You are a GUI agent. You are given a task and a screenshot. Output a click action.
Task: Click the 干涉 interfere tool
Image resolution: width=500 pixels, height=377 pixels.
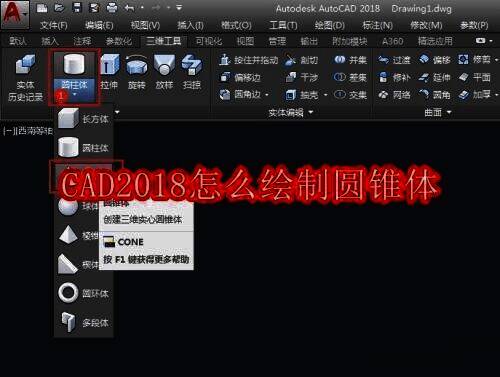coord(302,78)
